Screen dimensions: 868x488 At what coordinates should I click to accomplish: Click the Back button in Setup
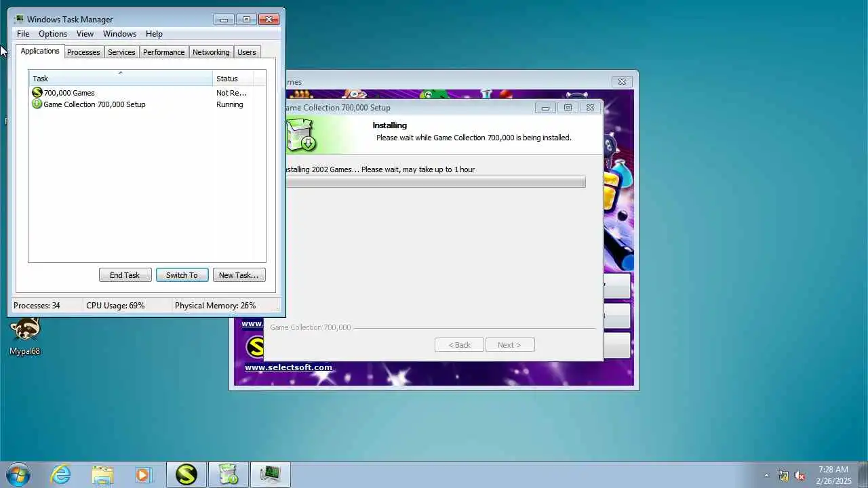(459, 345)
